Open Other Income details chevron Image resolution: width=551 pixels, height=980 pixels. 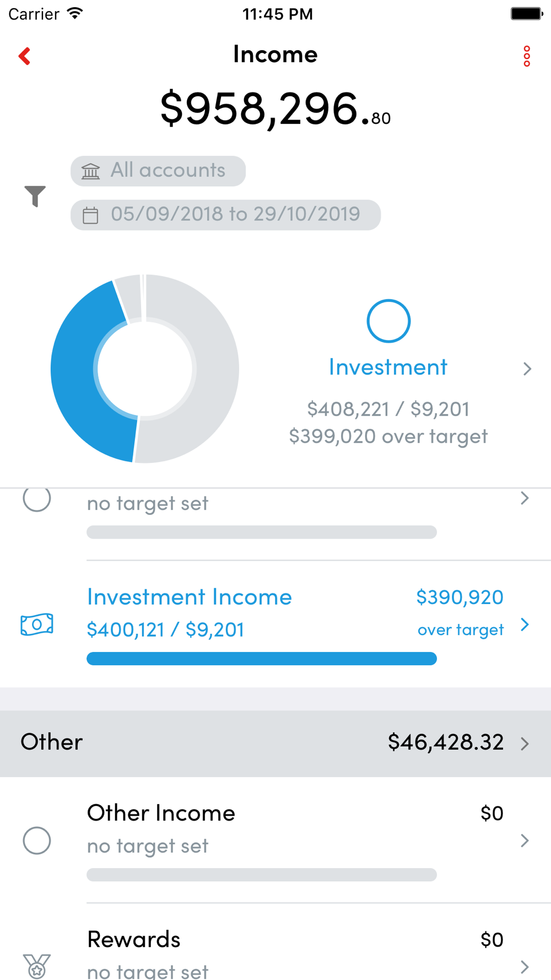click(x=525, y=841)
